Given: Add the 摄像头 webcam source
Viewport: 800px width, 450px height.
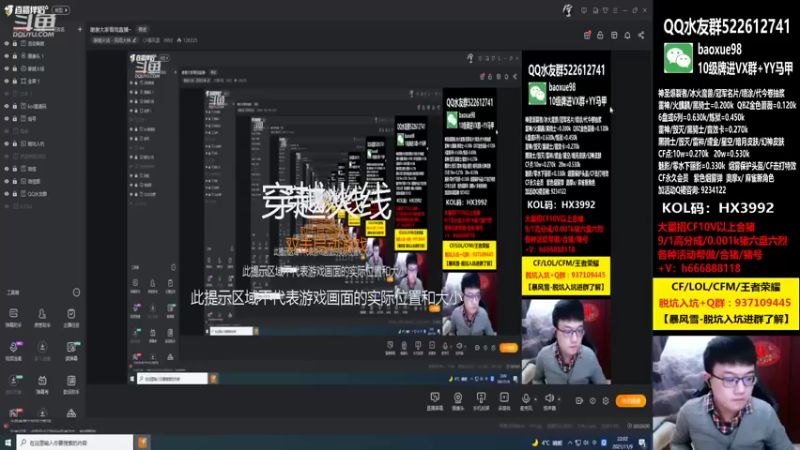Looking at the screenshot, I should click(458, 401).
